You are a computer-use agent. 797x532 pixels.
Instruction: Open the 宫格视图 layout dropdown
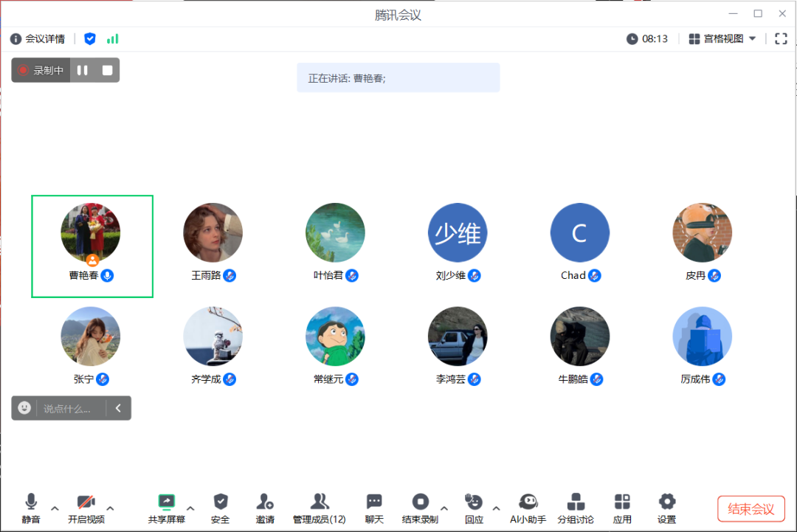[x=722, y=38]
